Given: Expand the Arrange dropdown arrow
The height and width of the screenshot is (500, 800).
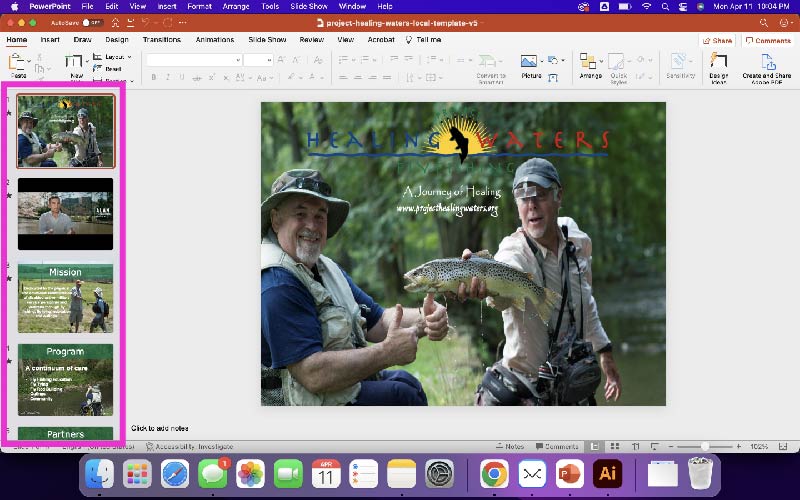Looking at the screenshot, I should click(601, 61).
